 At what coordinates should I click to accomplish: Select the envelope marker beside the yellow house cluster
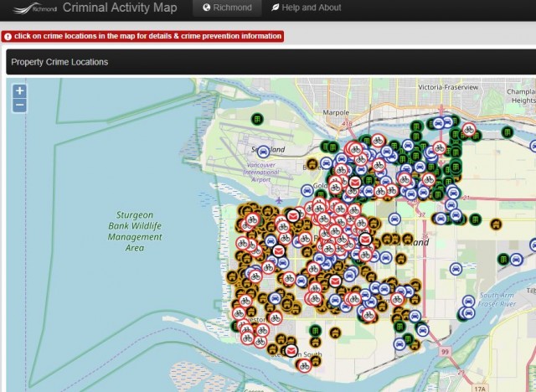(293, 216)
